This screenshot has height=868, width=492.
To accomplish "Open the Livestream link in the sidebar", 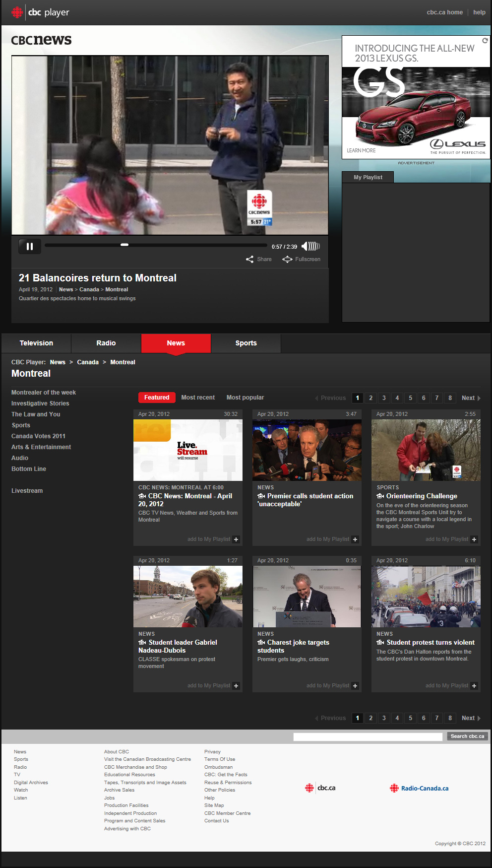I will [27, 491].
